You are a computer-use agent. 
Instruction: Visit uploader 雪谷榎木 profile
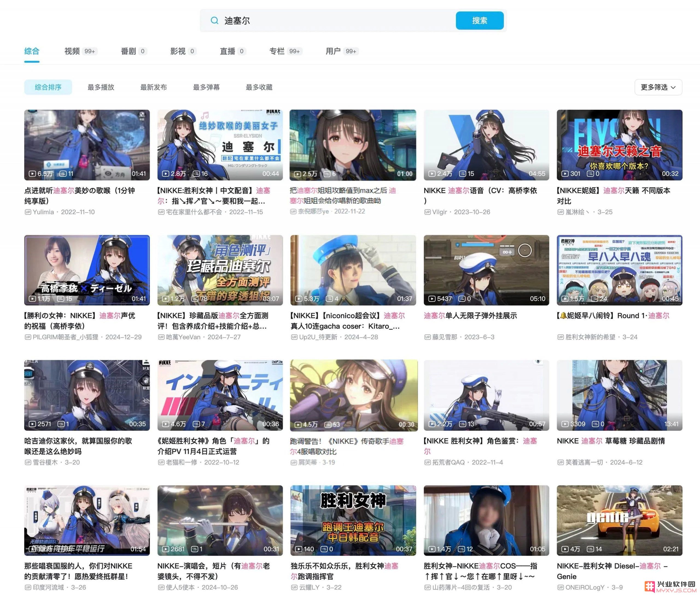(x=45, y=462)
